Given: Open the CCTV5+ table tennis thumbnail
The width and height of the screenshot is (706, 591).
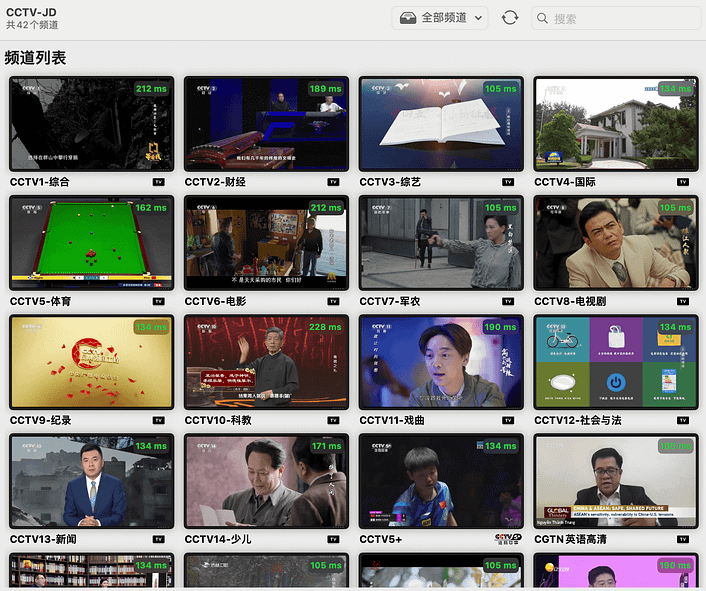Looking at the screenshot, I should click(x=441, y=481).
